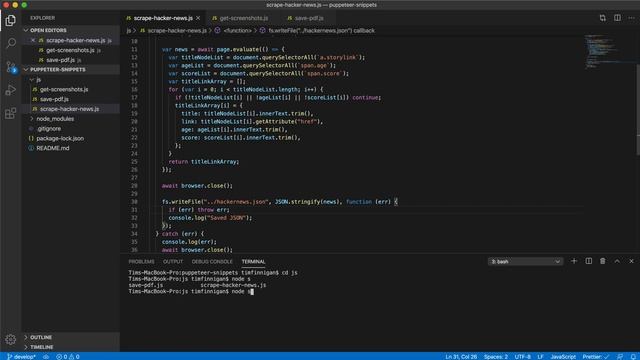Screen dimensions: 640x360
Task: Open notifications bell in status bar
Action: point(633,357)
